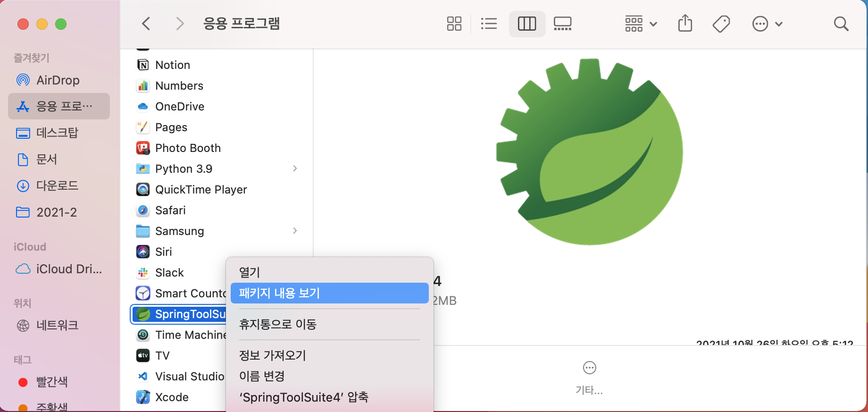Viewport: 868px width, 412px height.
Task: Expand the Samsung folder chevron
Action: pyautogui.click(x=295, y=231)
